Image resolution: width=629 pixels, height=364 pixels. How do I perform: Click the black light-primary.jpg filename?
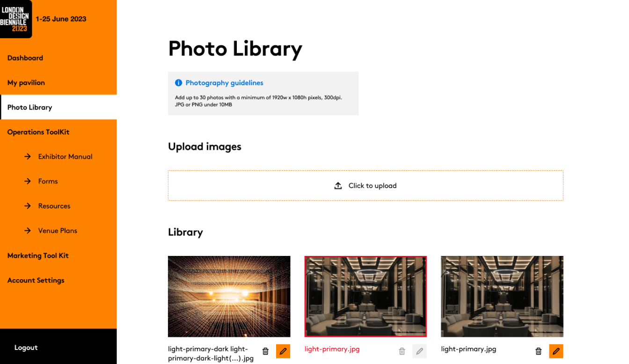pyautogui.click(x=468, y=349)
